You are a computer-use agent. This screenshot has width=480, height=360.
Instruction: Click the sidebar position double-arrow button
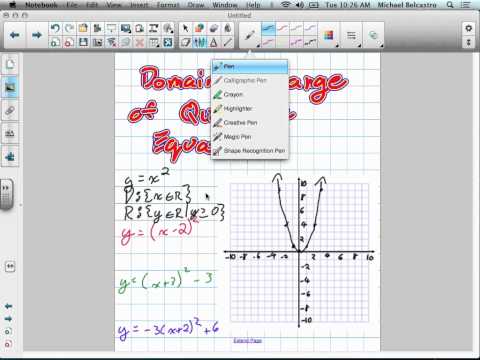(x=10, y=266)
